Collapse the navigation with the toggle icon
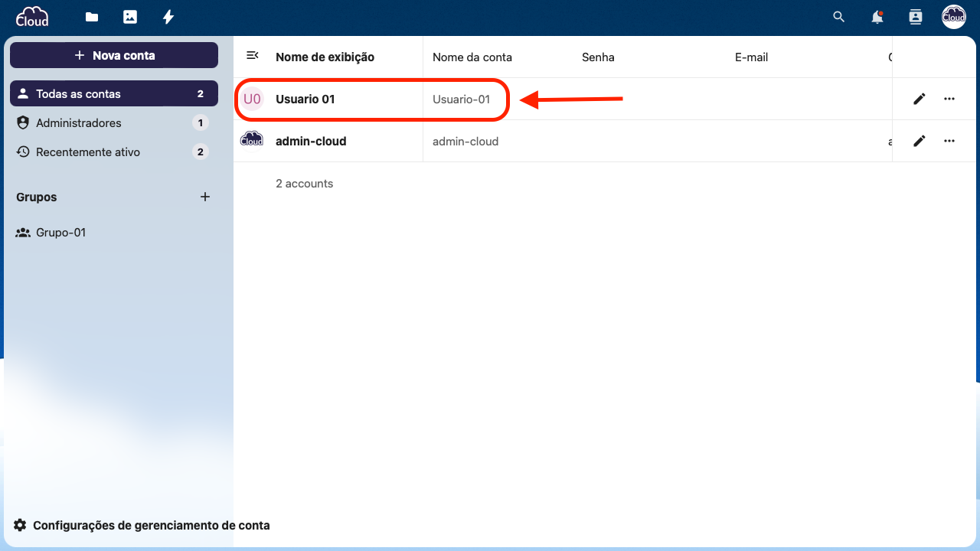This screenshot has width=980, height=551. click(x=252, y=55)
